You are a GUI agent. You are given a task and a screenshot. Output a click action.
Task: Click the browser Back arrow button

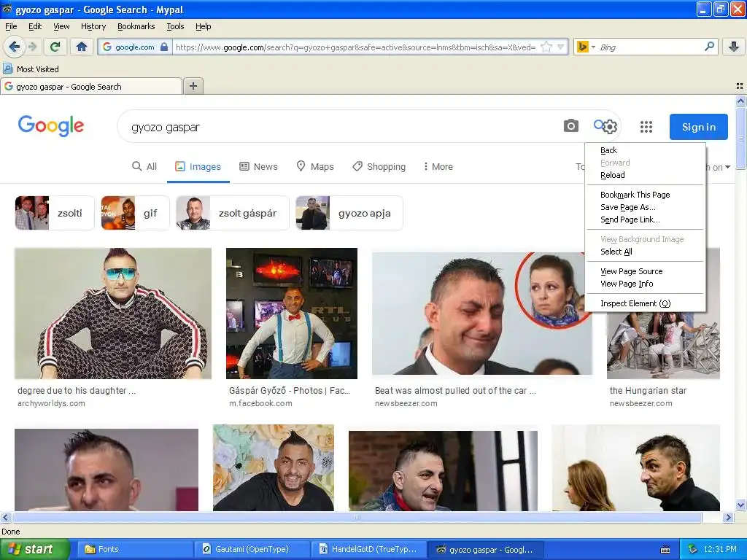coord(15,47)
